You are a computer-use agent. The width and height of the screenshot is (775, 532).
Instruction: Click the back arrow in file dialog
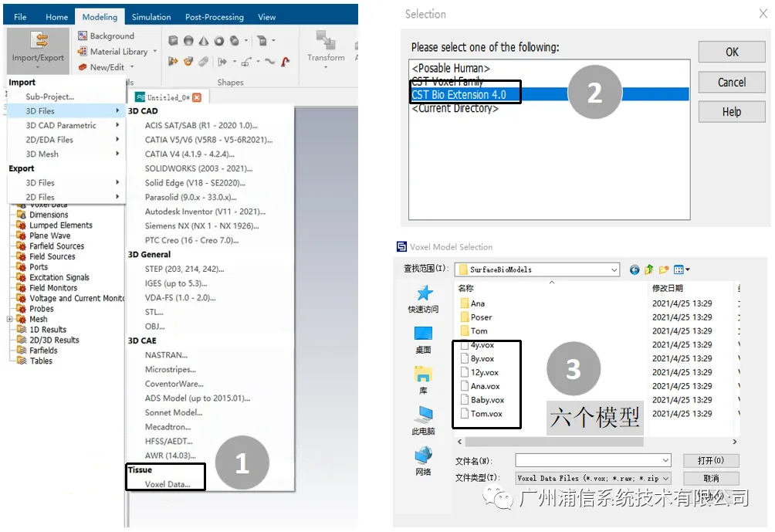tap(635, 269)
